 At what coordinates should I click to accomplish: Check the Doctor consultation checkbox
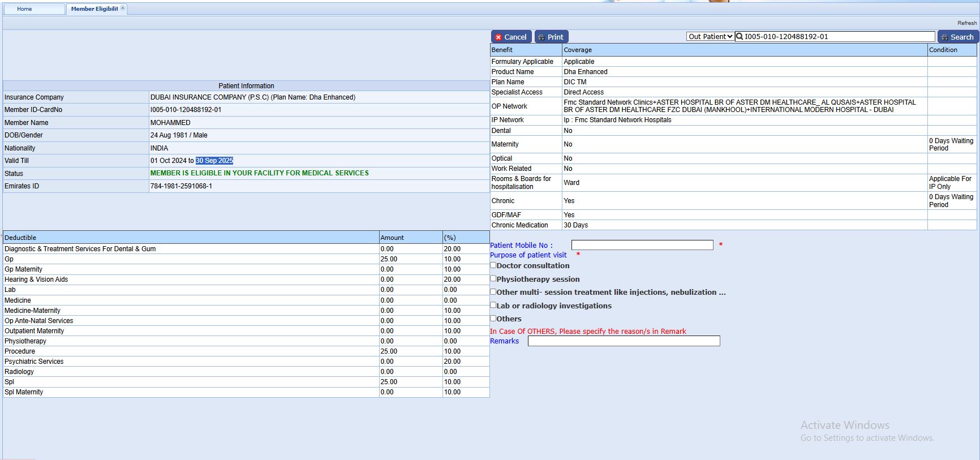tap(493, 265)
